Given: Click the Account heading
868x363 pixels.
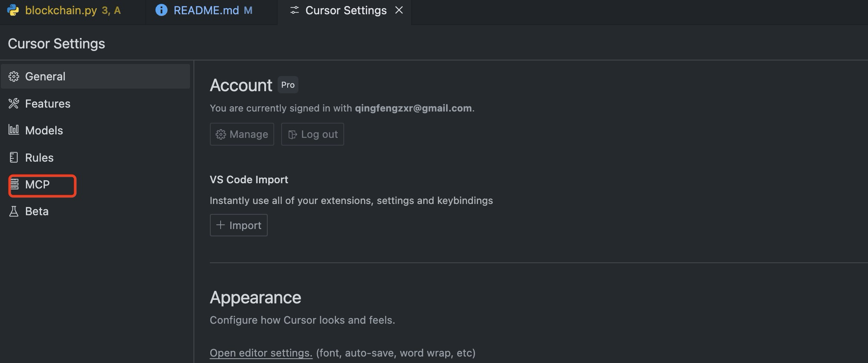Looking at the screenshot, I should [241, 85].
